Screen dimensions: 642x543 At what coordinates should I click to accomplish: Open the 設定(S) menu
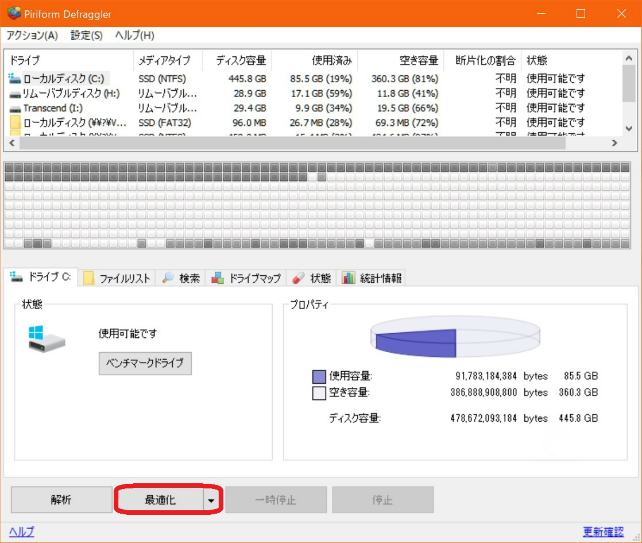tap(86, 35)
